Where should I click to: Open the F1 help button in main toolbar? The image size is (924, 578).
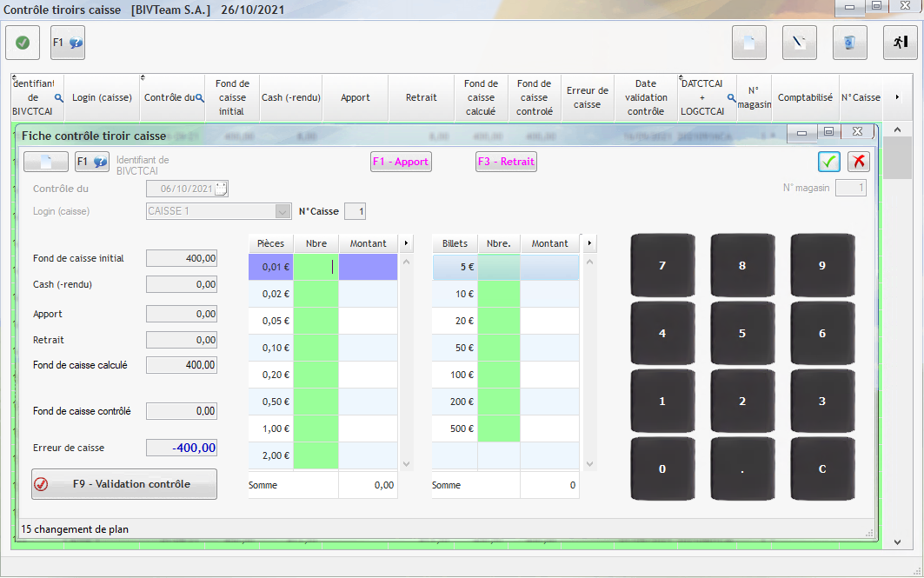(67, 43)
